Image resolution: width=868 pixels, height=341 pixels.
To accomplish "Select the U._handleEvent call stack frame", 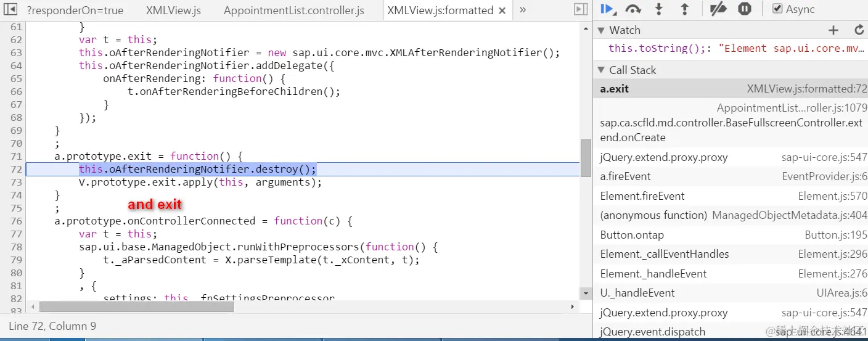I will [x=731, y=293].
